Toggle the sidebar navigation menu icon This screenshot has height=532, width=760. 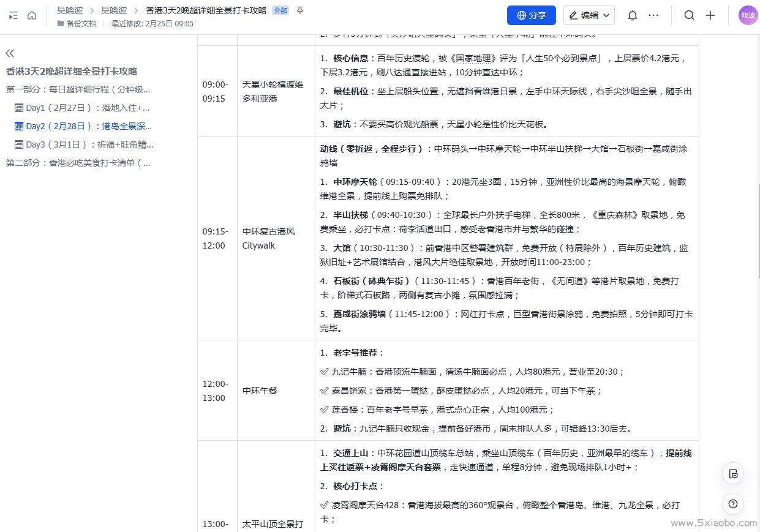(13, 15)
